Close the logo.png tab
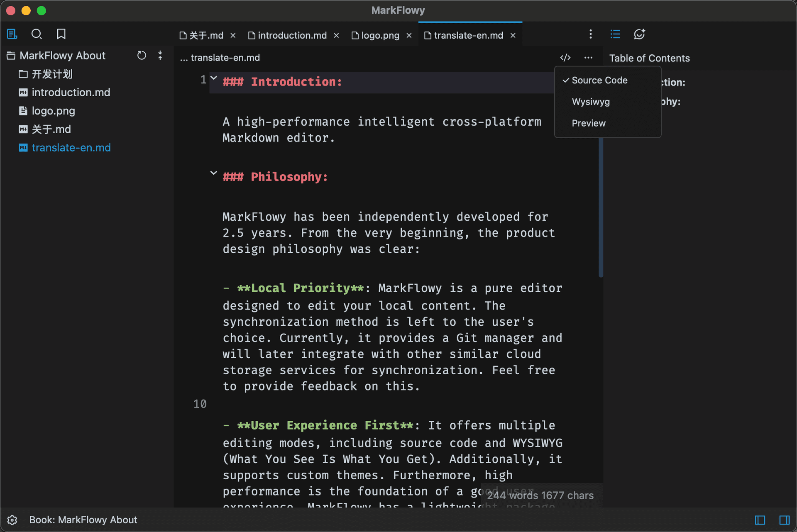797x532 pixels. (409, 36)
